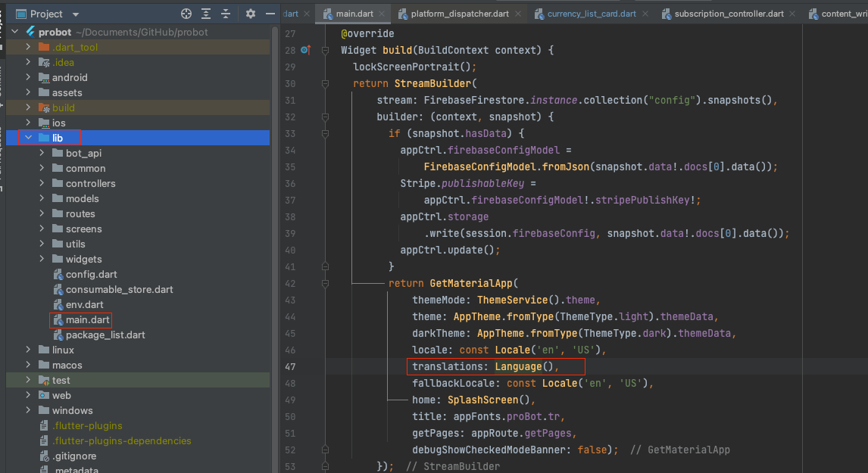The width and height of the screenshot is (868, 473).
Task: Expand the screens folder
Action: click(x=42, y=229)
